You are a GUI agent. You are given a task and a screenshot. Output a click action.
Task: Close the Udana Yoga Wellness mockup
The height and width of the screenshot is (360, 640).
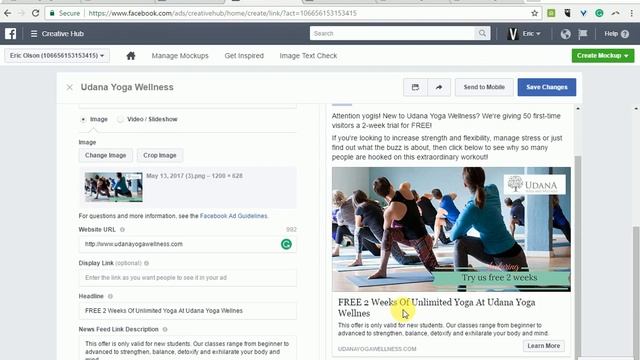(69, 87)
